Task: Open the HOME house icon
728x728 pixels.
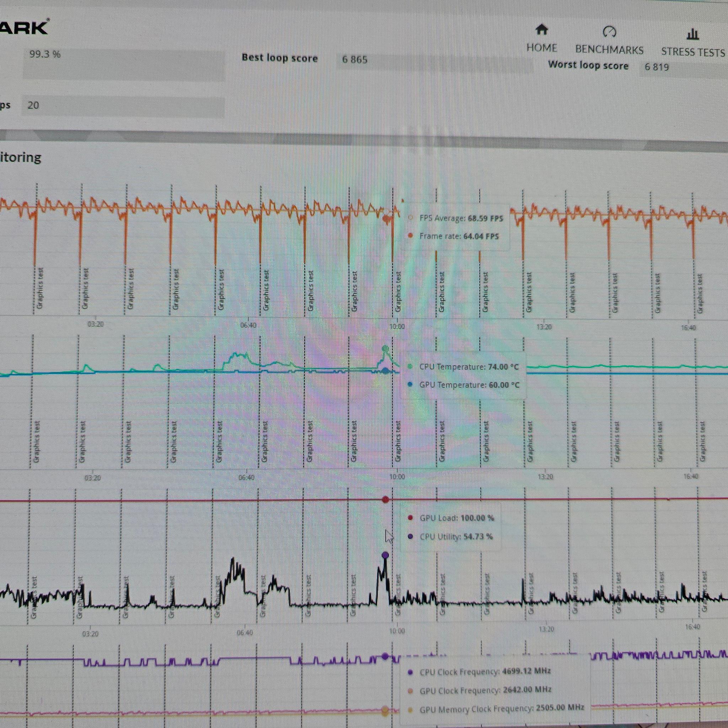Action: (x=542, y=30)
